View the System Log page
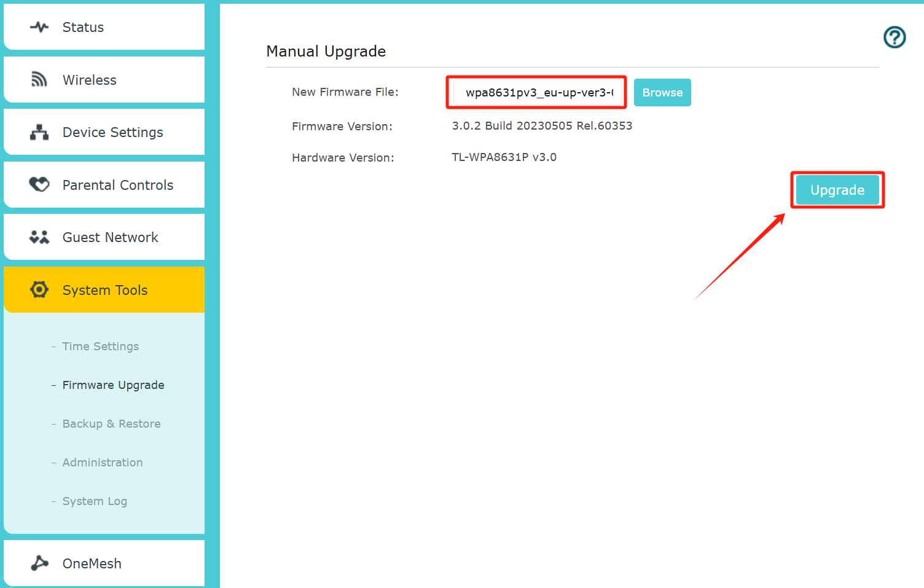 95,501
